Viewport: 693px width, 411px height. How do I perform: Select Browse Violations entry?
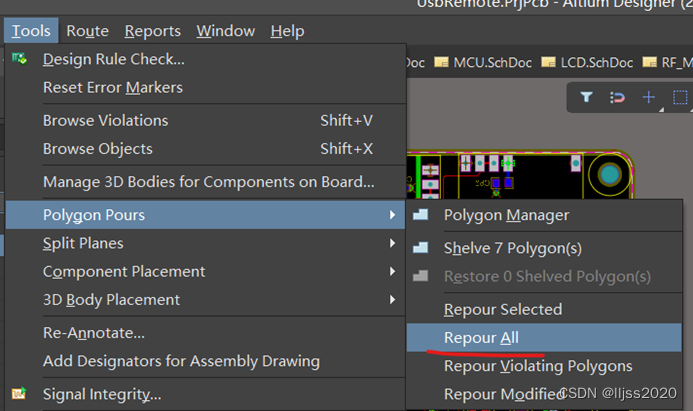(206, 121)
